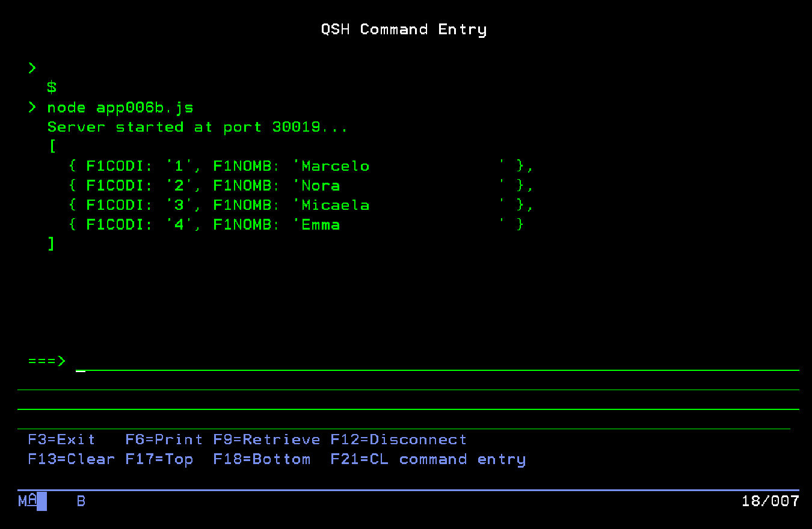Click the ===> command prompt arrow

pyautogui.click(x=46, y=361)
